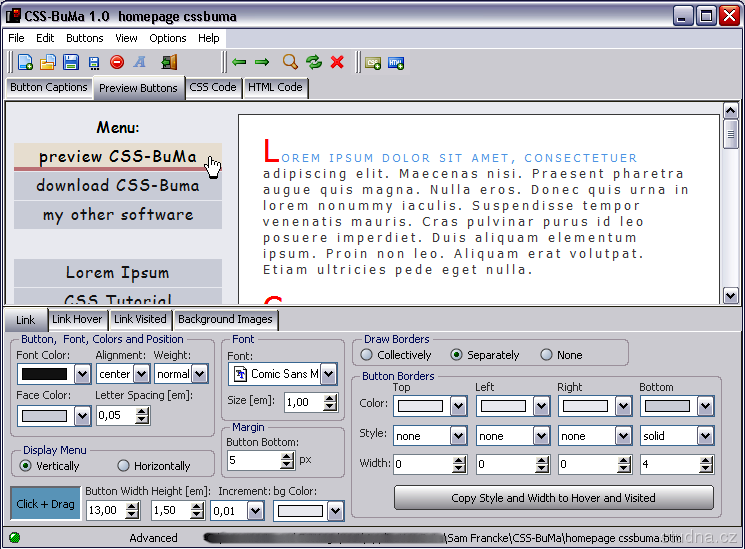745x549 pixels.
Task: Click the open folder toolbar icon
Action: (x=47, y=62)
